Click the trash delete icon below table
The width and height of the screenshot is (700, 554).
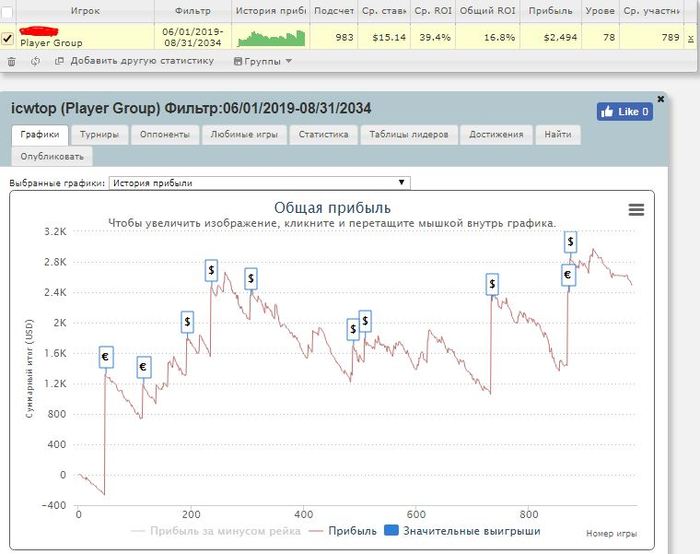coord(12,62)
